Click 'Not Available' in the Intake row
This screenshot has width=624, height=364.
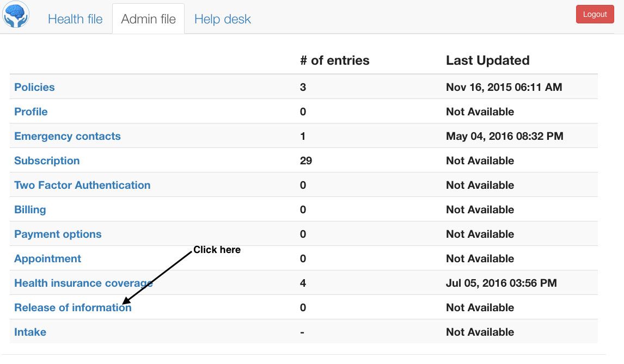point(480,332)
